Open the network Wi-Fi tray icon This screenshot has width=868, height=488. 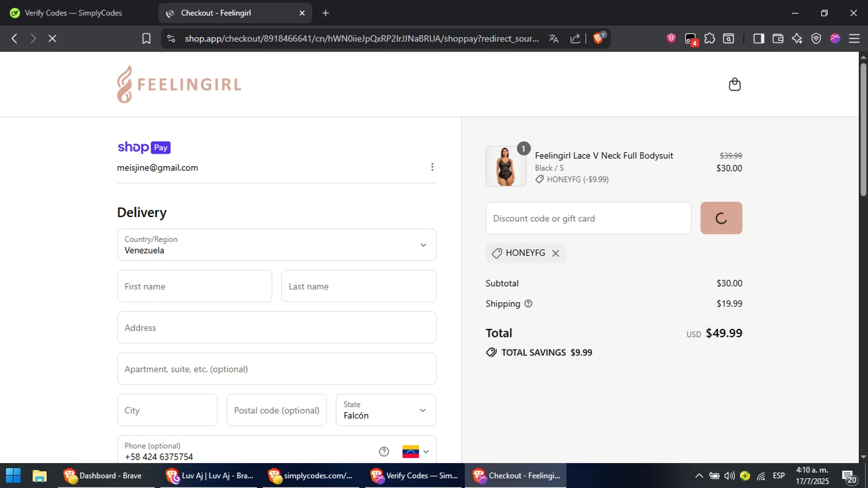tap(761, 476)
